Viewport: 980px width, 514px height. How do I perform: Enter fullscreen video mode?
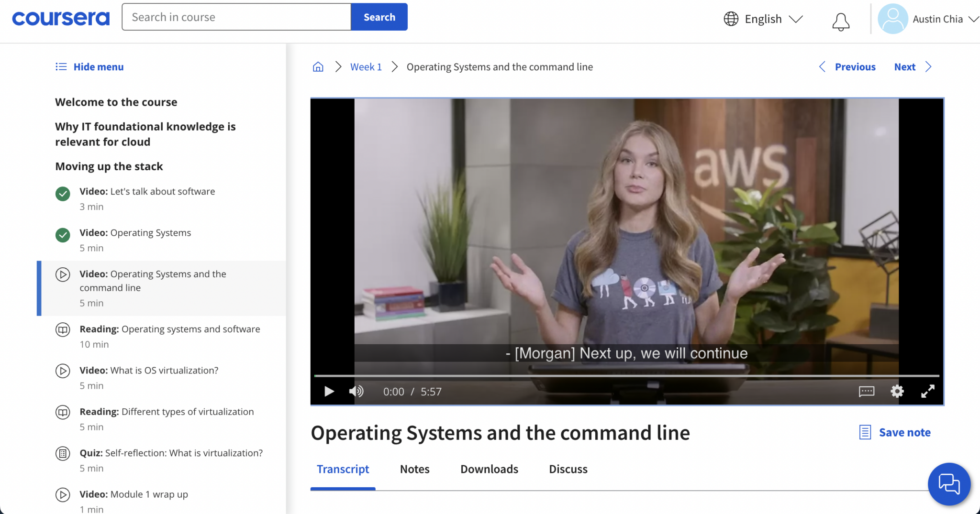[927, 392]
